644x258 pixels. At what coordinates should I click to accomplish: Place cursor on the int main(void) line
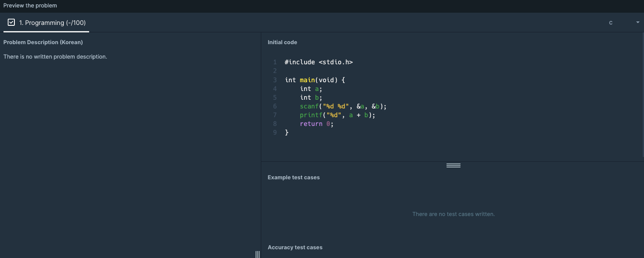click(x=315, y=80)
